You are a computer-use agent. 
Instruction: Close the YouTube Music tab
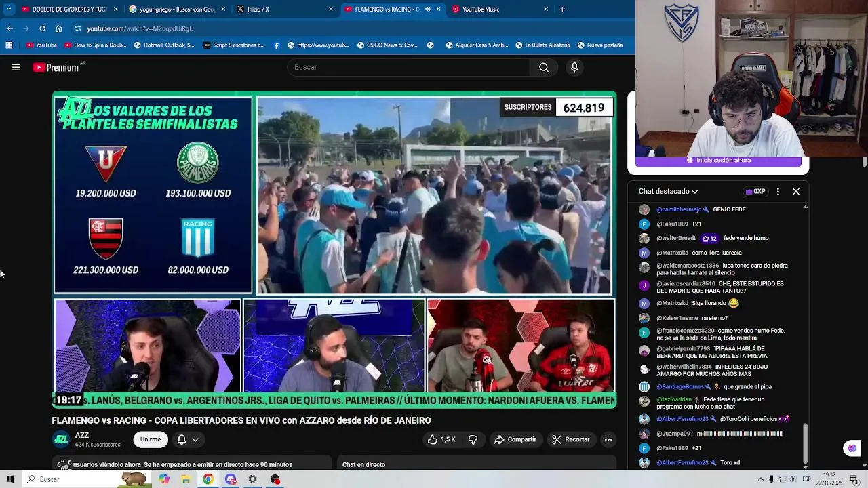[546, 9]
